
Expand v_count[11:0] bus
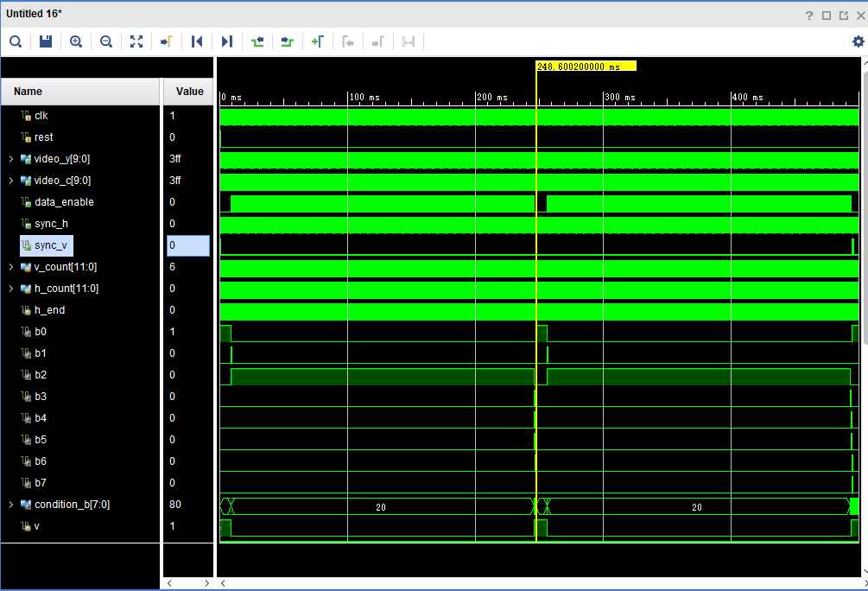(x=10, y=267)
